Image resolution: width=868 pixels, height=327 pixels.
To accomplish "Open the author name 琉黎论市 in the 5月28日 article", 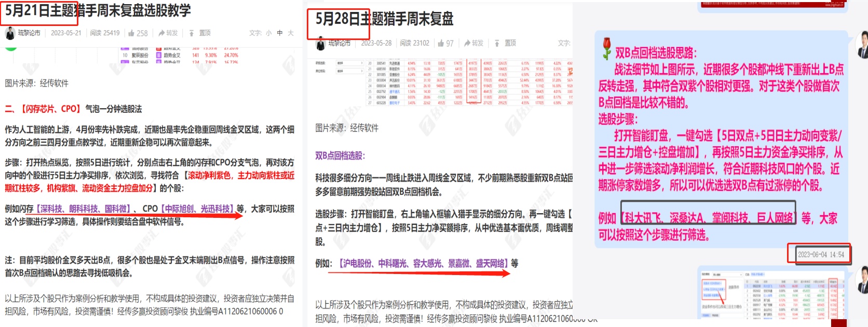I will [x=340, y=44].
